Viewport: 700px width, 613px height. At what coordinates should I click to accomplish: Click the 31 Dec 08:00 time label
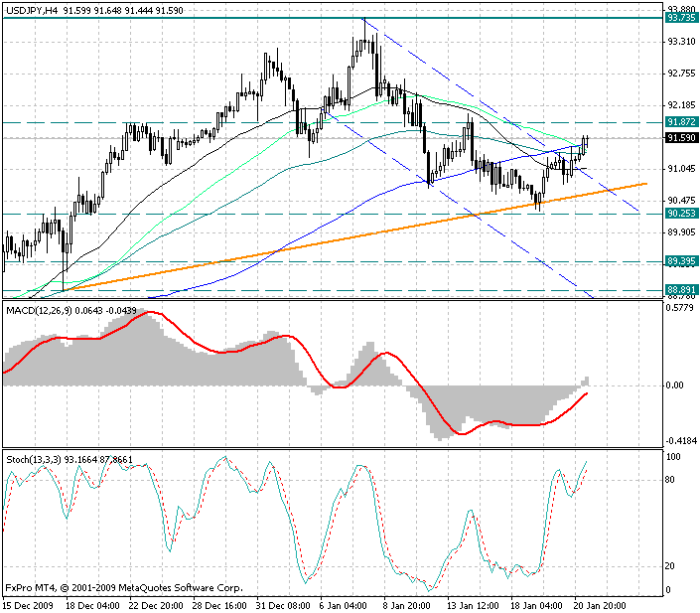[284, 606]
